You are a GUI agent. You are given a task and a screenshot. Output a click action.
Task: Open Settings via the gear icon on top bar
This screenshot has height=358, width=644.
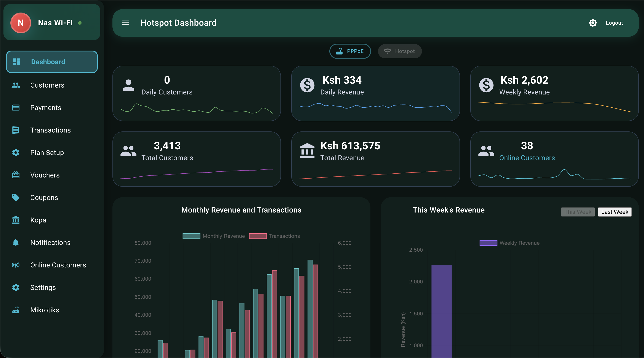point(593,23)
